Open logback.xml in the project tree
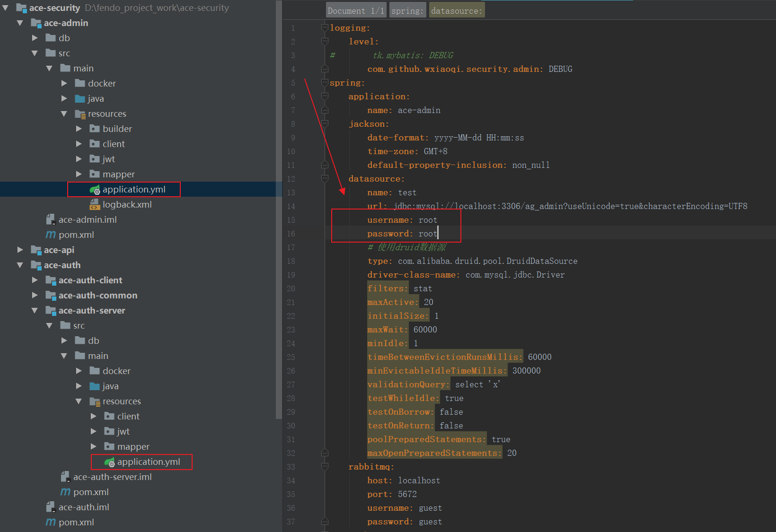This screenshot has width=776, height=532. tap(127, 205)
